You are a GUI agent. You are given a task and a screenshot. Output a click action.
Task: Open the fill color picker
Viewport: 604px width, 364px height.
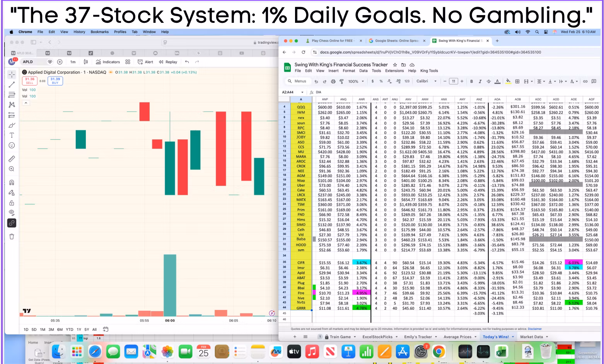pos(508,82)
